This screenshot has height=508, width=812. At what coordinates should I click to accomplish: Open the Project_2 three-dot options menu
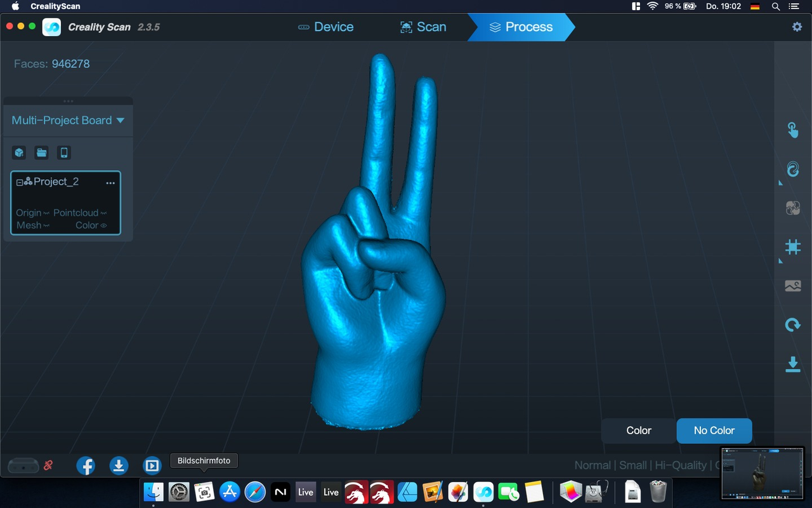[x=110, y=183]
